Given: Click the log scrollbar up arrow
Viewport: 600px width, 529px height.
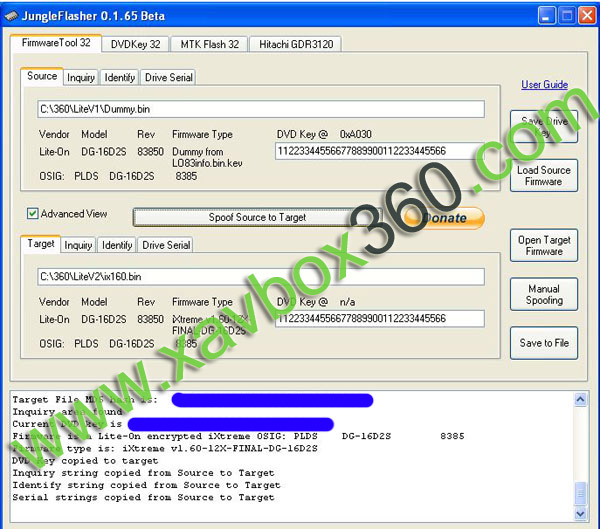Looking at the screenshot, I should pyautogui.click(x=580, y=400).
